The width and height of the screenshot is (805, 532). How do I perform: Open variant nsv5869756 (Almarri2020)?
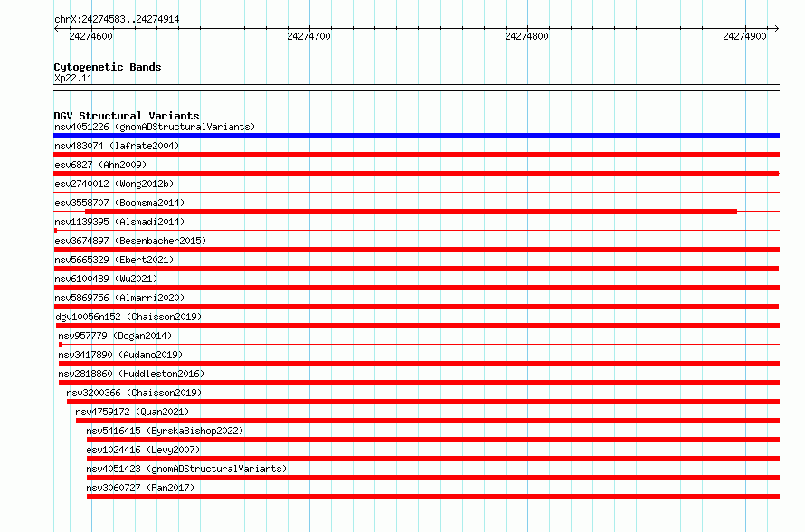[x=119, y=298]
